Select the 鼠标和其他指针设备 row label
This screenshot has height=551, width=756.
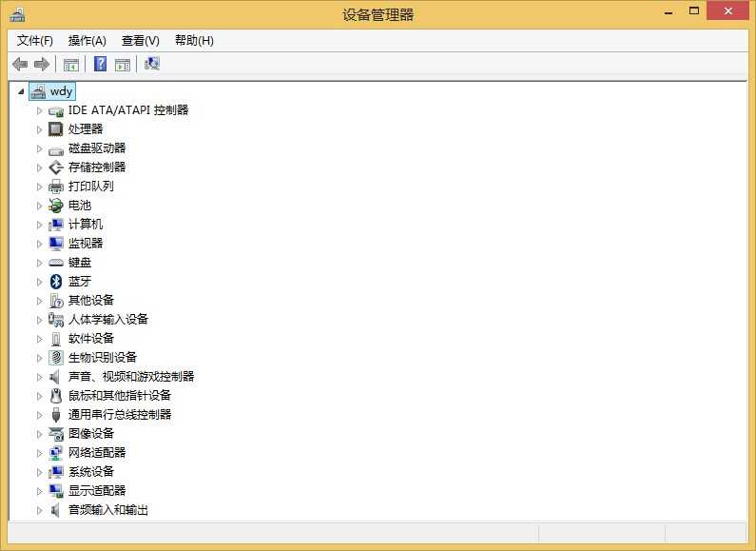coord(120,396)
